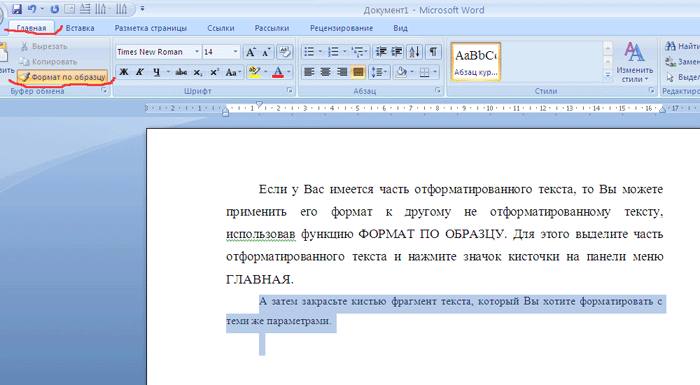Switch to Рассылки tab

[271, 28]
